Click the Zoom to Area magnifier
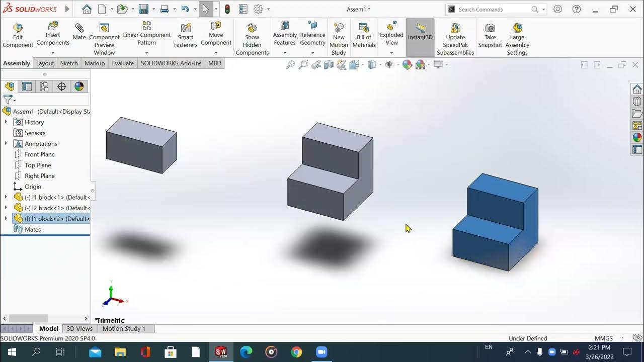 (x=303, y=64)
